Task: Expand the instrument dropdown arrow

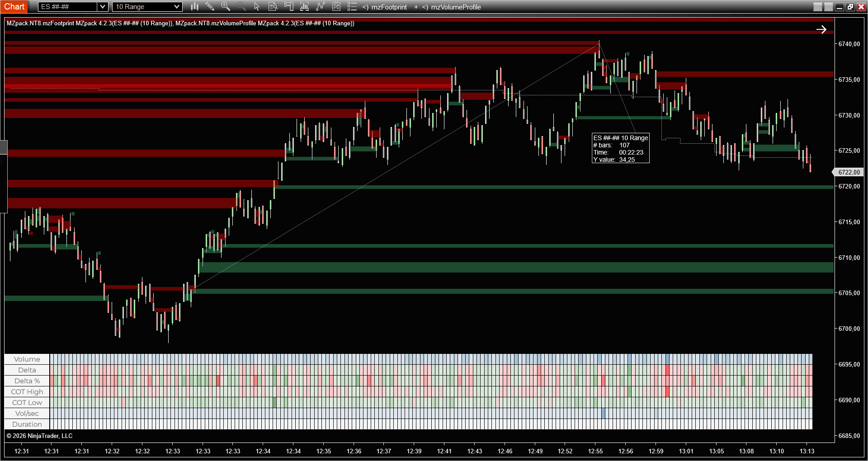Action: 103,7
